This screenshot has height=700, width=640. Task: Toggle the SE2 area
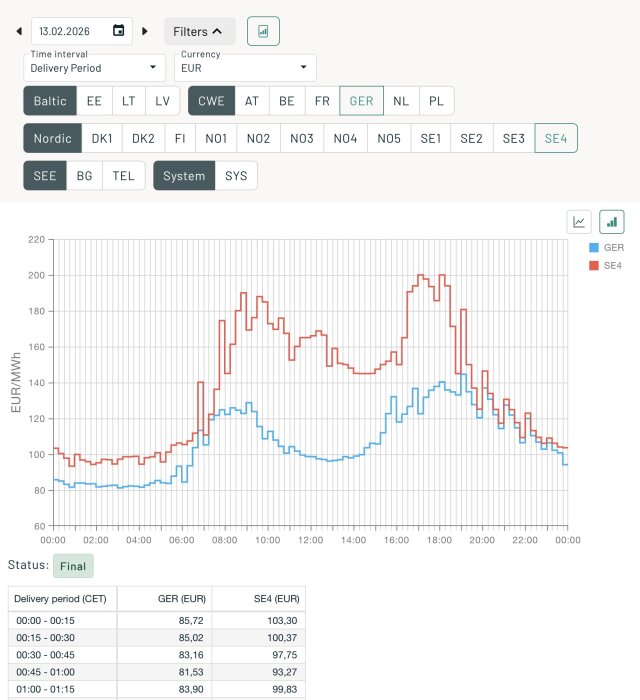[472, 138]
